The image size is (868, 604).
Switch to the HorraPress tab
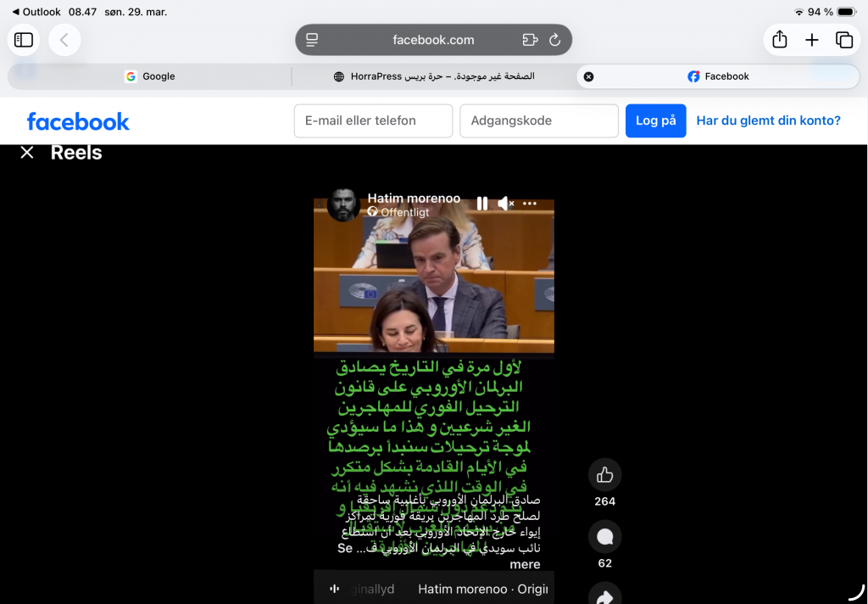[434, 76]
